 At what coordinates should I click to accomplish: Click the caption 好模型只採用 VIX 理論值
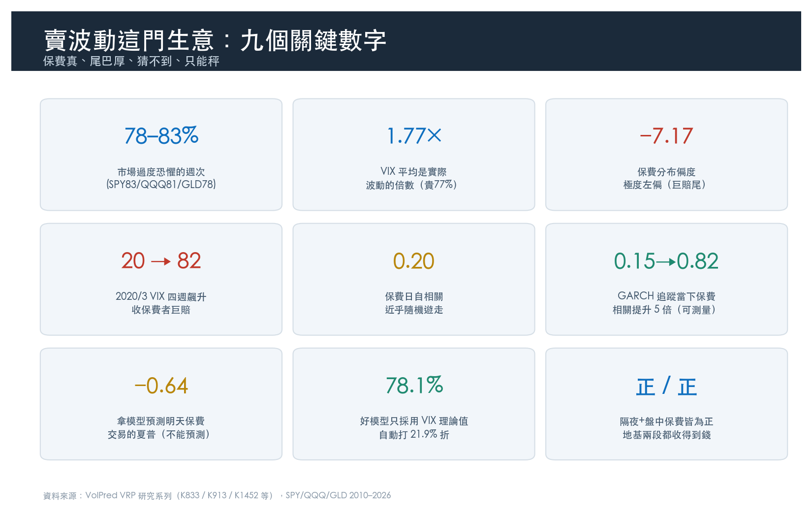[414, 421]
